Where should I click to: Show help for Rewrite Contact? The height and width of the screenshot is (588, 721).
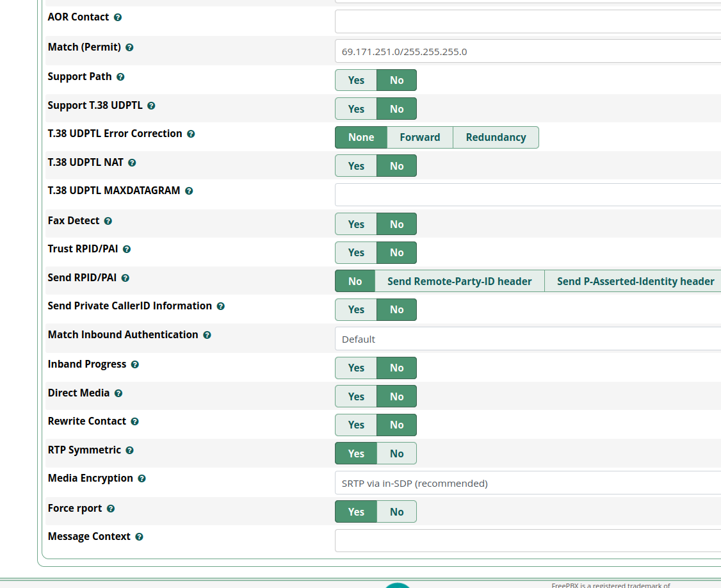tap(134, 421)
